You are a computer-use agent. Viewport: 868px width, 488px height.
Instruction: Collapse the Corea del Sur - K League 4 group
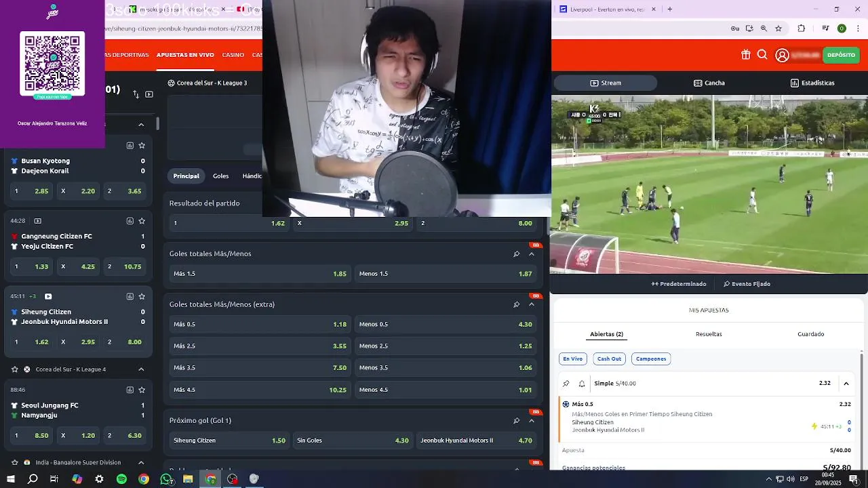point(141,369)
